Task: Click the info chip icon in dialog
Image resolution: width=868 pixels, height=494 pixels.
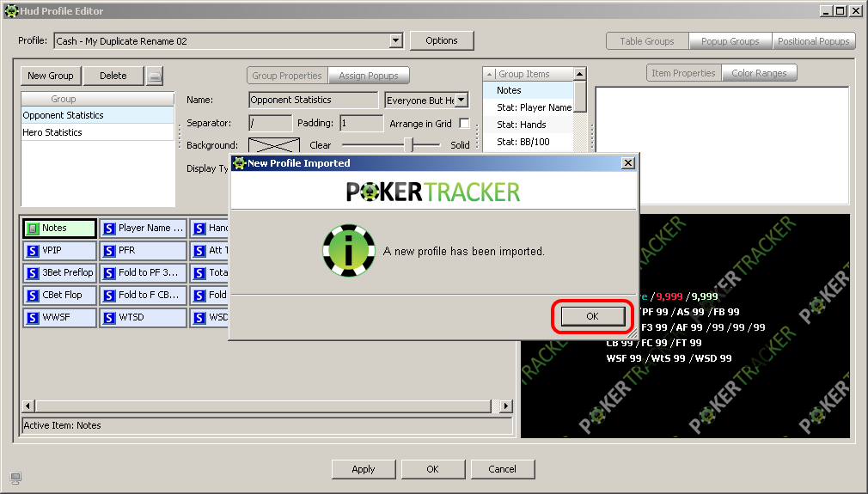Action: [349, 251]
